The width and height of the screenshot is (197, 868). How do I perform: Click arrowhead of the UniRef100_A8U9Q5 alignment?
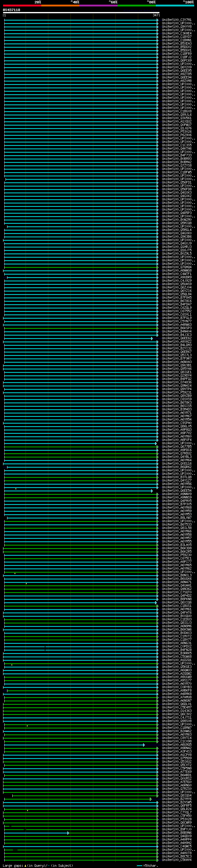144,745
